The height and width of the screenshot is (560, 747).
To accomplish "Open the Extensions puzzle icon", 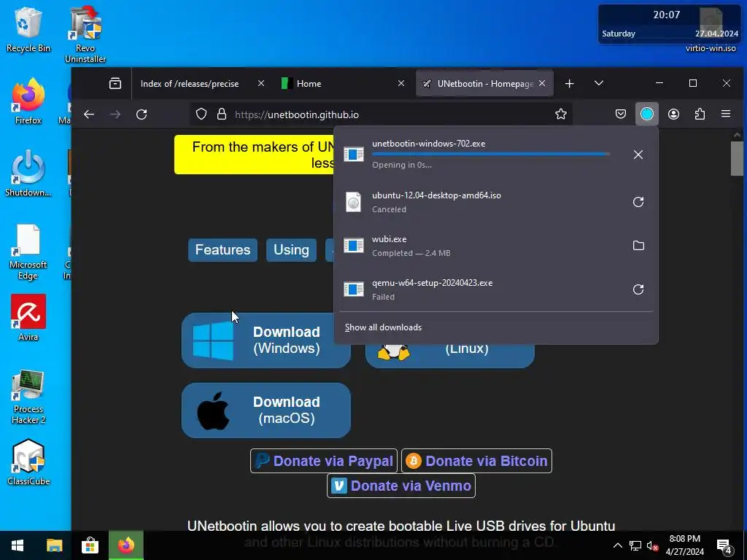I will coord(700,114).
